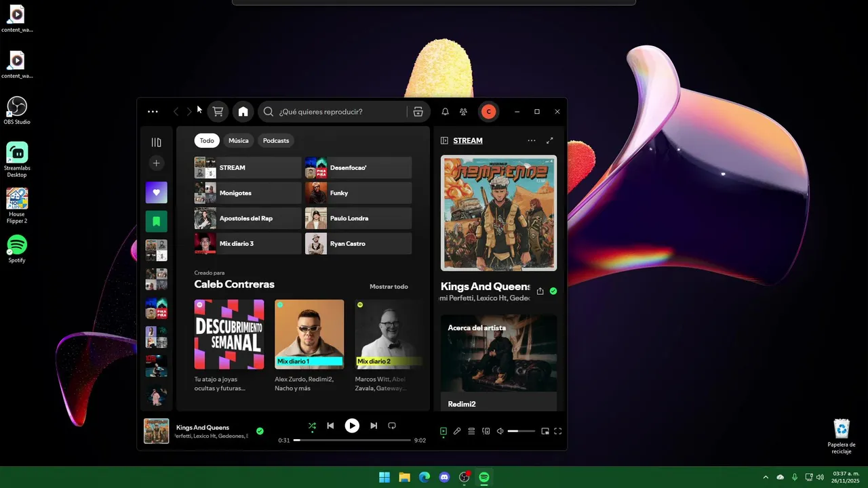Toggle repeat mode
Image resolution: width=868 pixels, height=488 pixels.
coord(392,426)
